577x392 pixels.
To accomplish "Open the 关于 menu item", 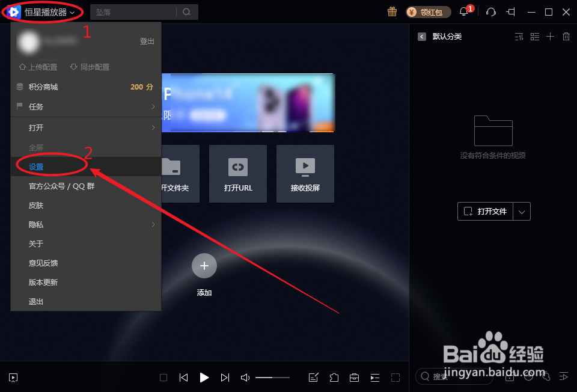I will point(86,243).
